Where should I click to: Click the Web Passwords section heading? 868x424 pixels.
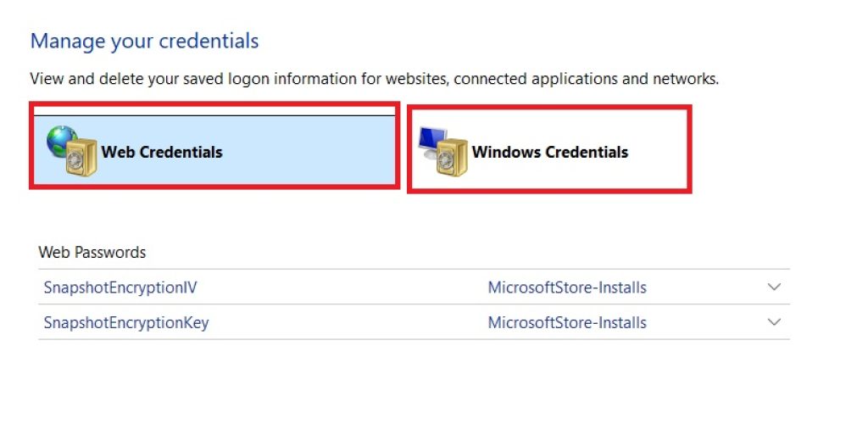pos(92,253)
